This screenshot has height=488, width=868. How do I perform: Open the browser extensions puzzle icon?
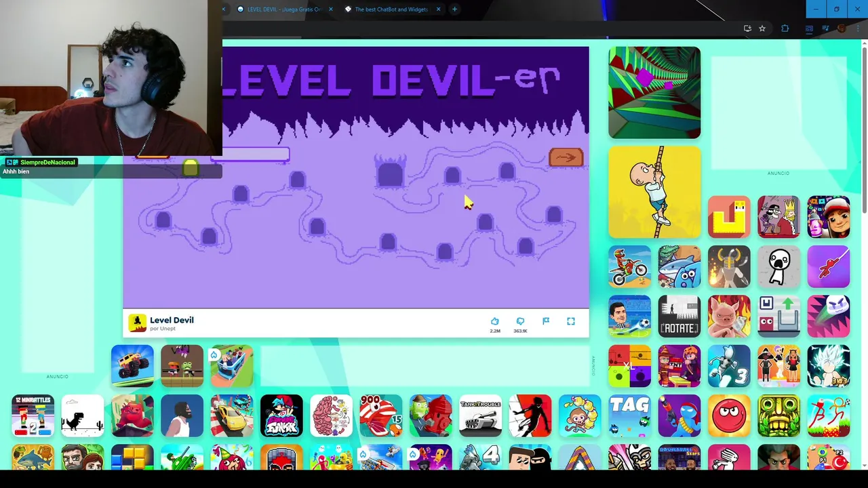(x=785, y=28)
